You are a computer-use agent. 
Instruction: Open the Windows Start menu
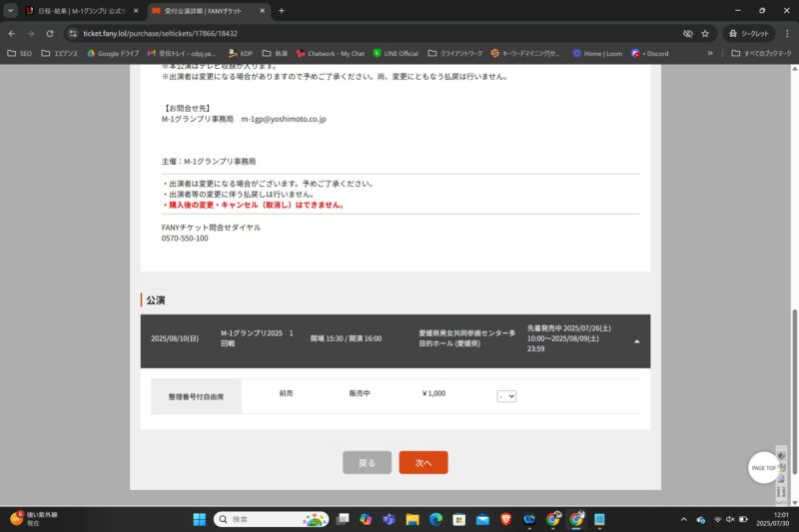click(200, 519)
